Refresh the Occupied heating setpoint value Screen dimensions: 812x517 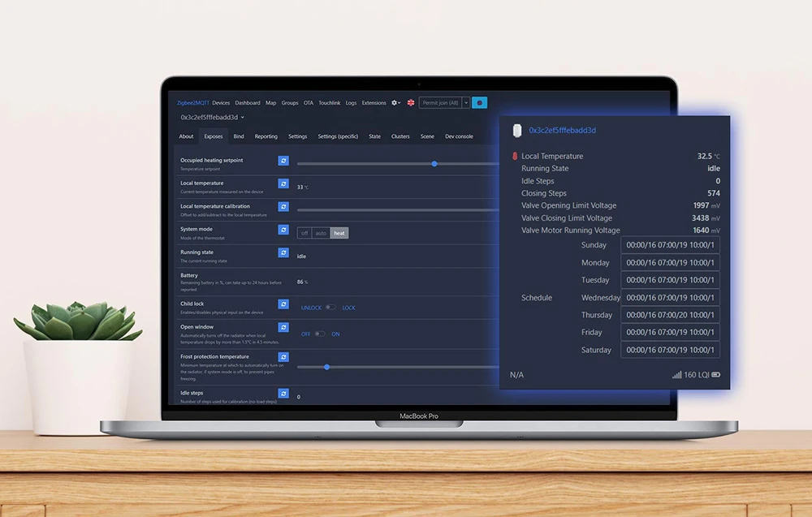283,161
